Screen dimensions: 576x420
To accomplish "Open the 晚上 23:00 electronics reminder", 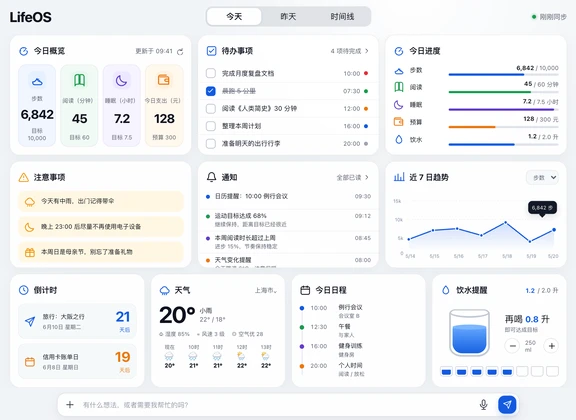I will point(101,227).
